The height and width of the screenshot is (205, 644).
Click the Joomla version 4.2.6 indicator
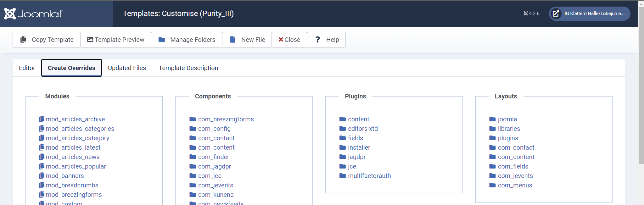(x=531, y=14)
